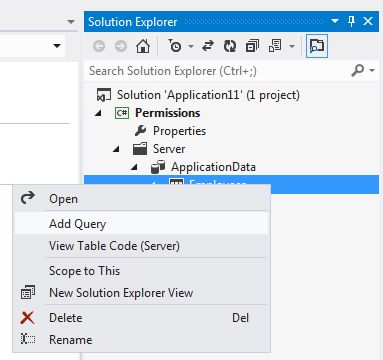Click the Back navigation arrow icon

pyautogui.click(x=99, y=46)
